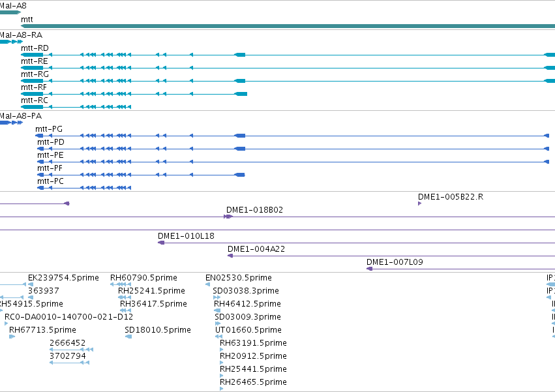This screenshot has height=392, width=555.
Task: Click the arrow glyph under EN02530.5prime
Action: tap(208, 284)
